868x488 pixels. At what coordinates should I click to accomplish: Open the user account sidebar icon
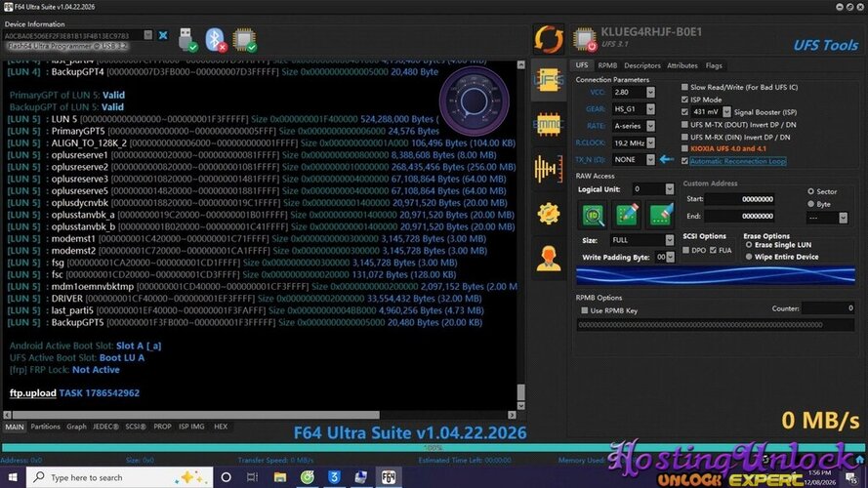[x=548, y=259]
